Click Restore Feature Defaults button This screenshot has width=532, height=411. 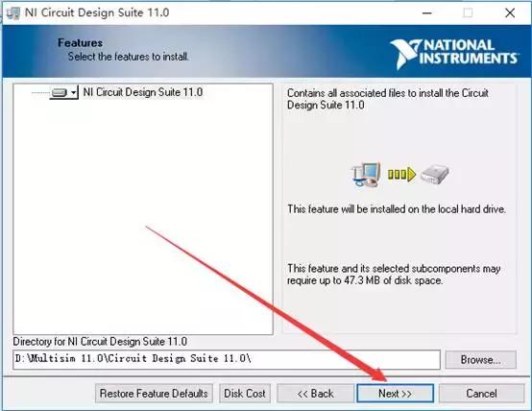[x=154, y=394]
